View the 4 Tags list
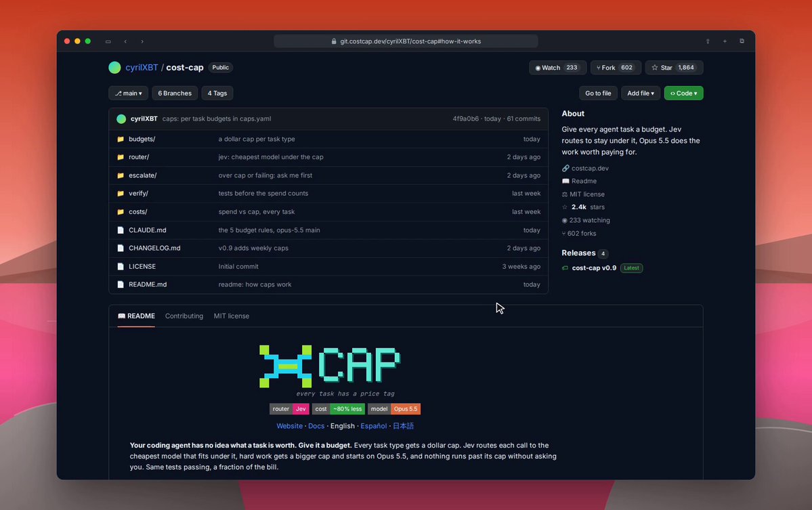Viewport: 812px width, 510px height. click(217, 93)
